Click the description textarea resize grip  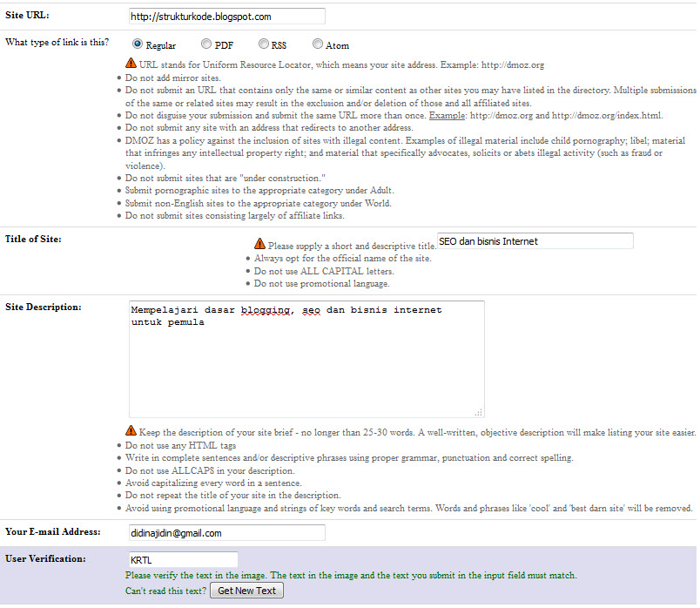point(479,412)
